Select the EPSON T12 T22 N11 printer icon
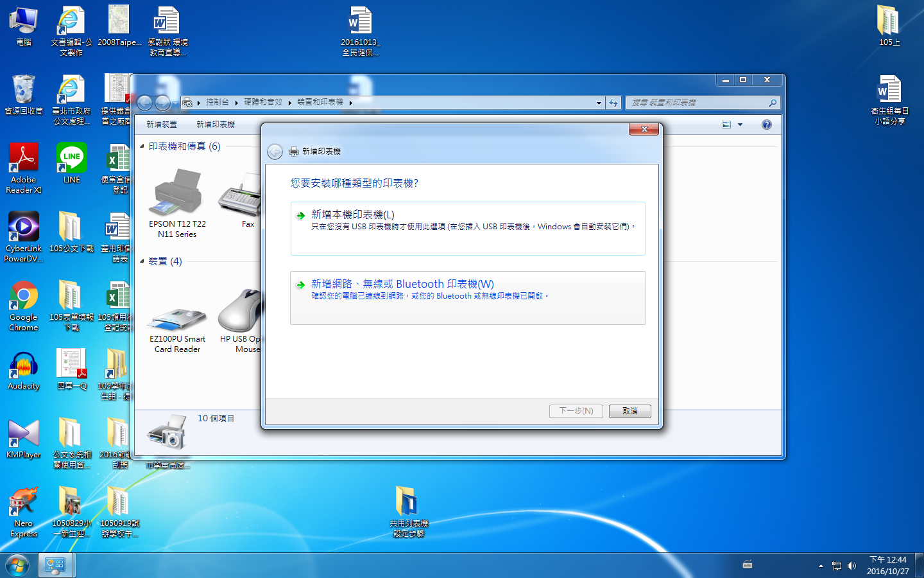 tap(177, 193)
